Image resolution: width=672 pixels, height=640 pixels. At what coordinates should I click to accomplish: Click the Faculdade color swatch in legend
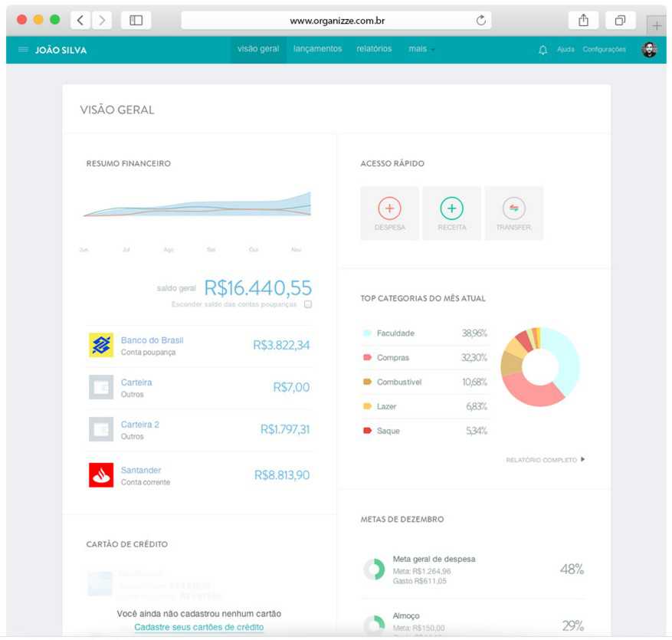point(367,333)
